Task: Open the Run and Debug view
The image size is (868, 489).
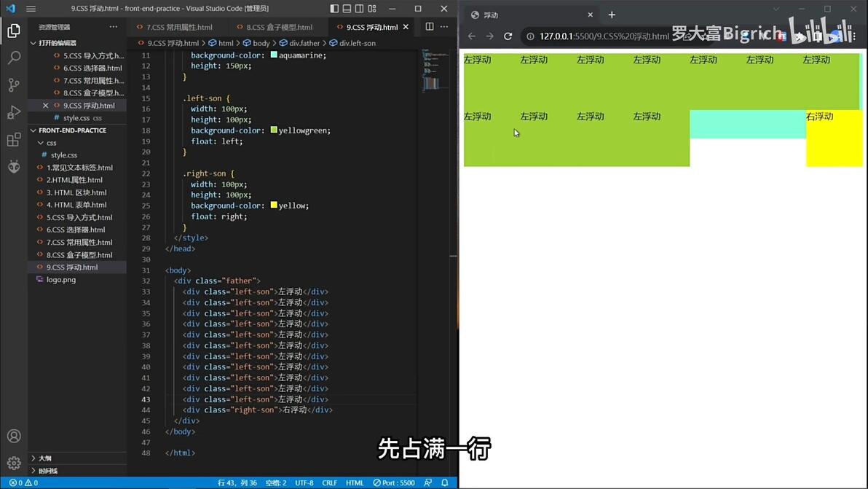Action: (x=14, y=112)
